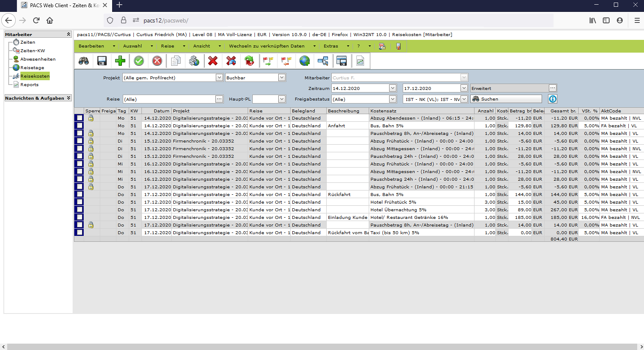The width and height of the screenshot is (644, 350).
Task: Click the lock icon on the Abzug Abendessen row
Action: [x=91, y=118]
